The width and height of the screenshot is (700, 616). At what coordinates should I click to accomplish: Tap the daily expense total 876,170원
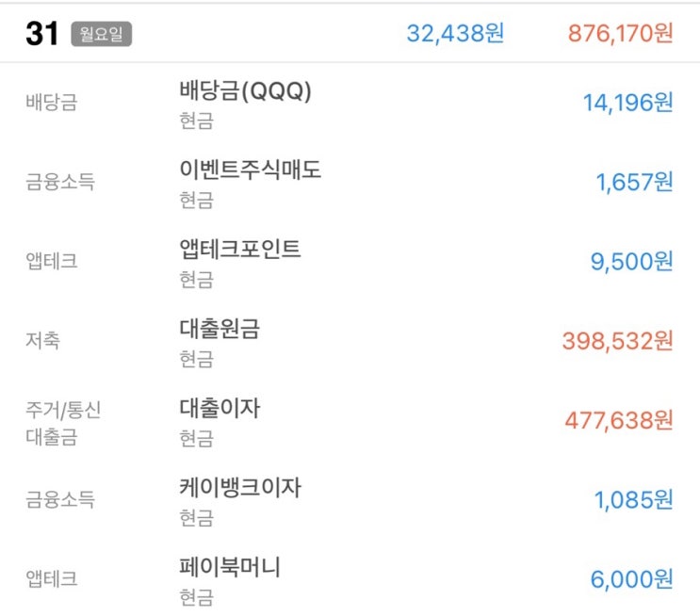click(621, 34)
